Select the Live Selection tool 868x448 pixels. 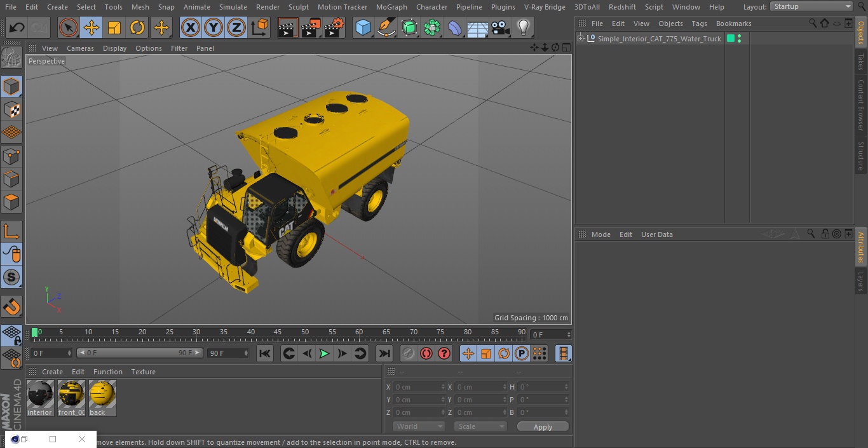tap(69, 27)
